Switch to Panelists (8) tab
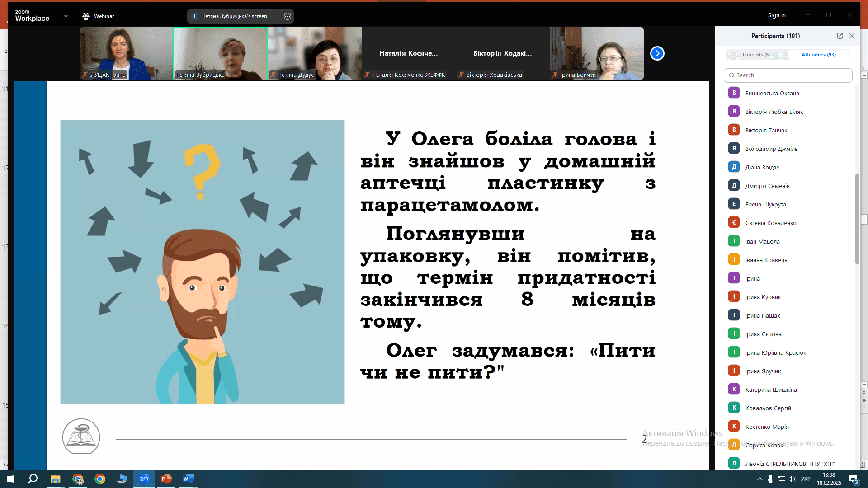Image resolution: width=868 pixels, height=488 pixels. pos(756,55)
